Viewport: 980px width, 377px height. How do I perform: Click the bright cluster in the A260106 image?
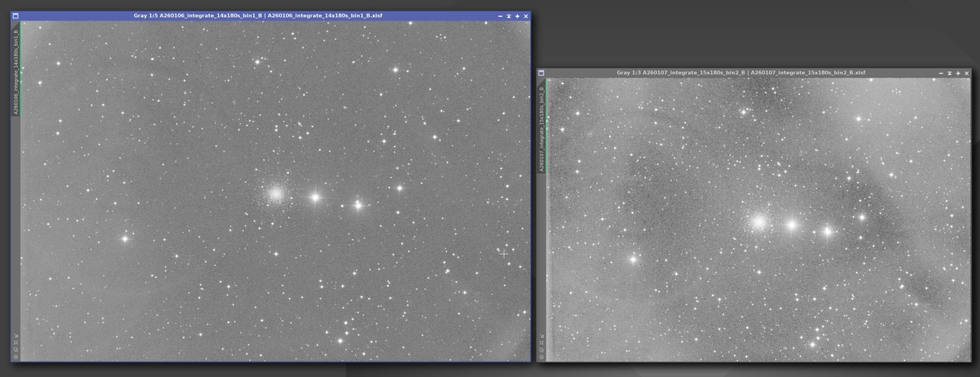[276, 194]
